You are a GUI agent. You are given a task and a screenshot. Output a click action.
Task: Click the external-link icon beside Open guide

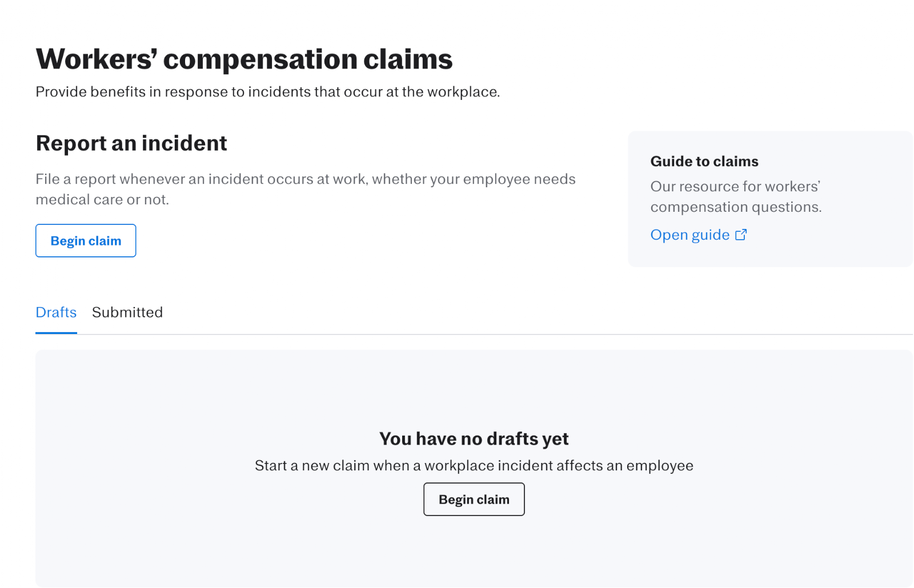(x=741, y=235)
